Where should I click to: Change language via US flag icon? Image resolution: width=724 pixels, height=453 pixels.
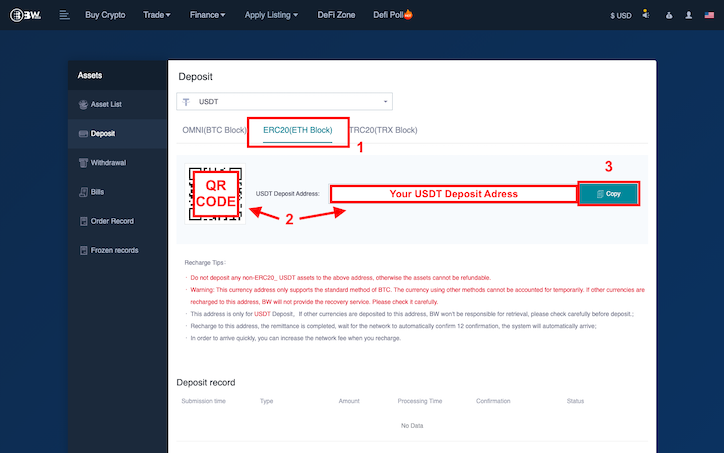point(709,15)
